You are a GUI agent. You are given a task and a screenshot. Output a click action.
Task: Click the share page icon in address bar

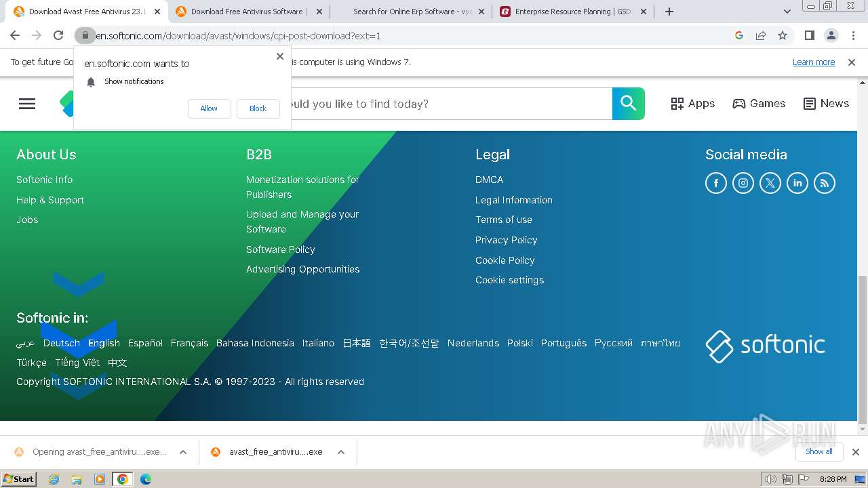pyautogui.click(x=761, y=35)
